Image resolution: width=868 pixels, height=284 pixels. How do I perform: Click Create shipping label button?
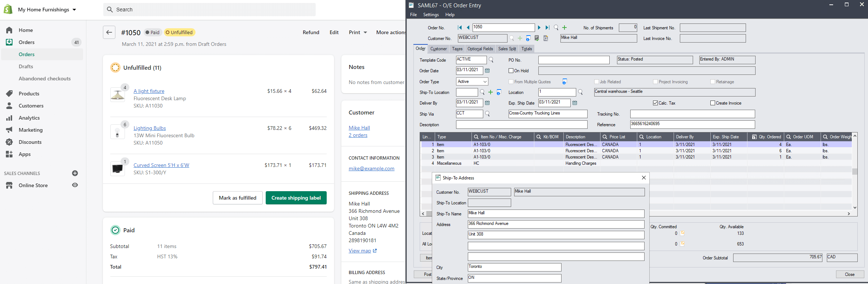coord(296,198)
